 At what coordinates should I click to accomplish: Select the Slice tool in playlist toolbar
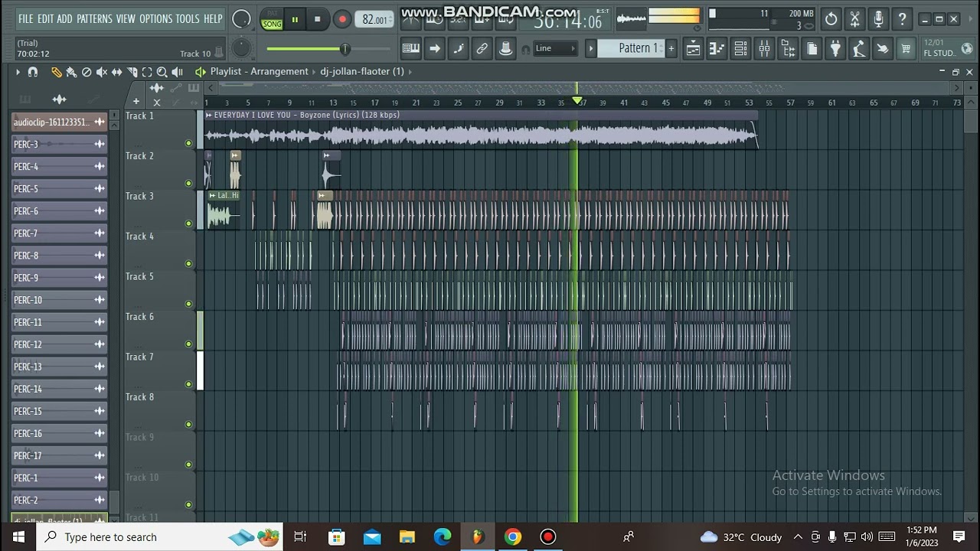pos(132,72)
